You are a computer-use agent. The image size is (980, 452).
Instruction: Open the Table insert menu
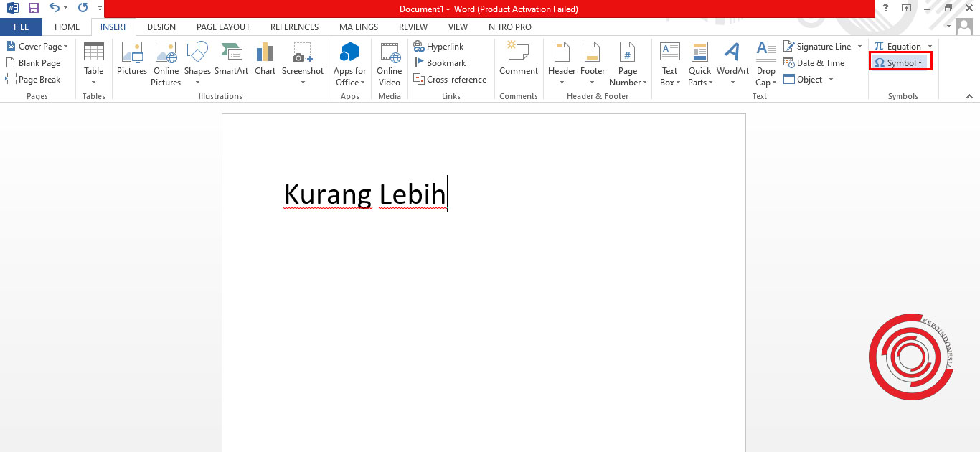[x=94, y=63]
